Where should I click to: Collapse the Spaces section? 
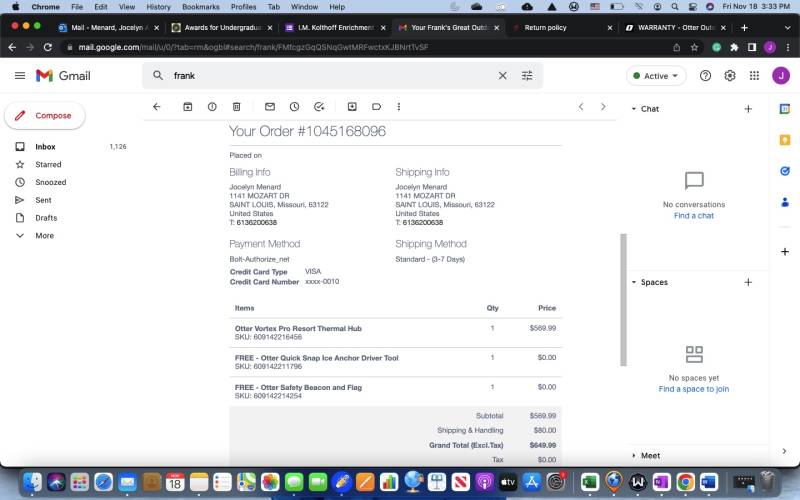click(x=634, y=282)
